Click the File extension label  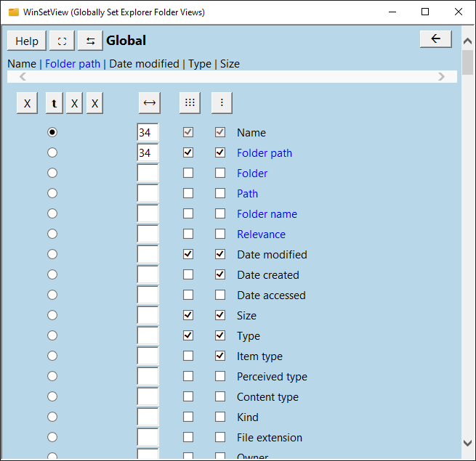pos(270,438)
